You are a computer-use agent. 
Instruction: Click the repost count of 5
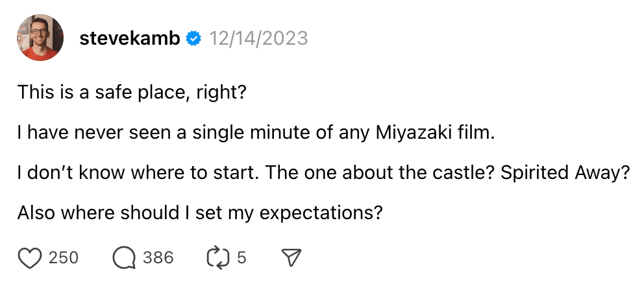241,258
